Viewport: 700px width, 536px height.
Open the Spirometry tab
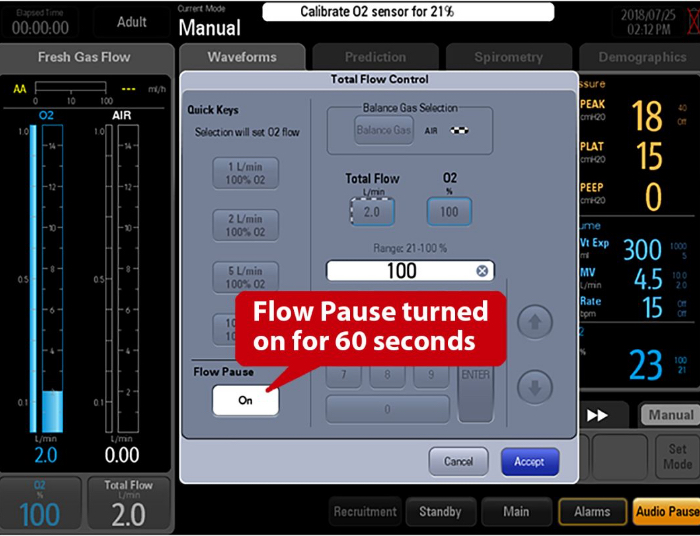tap(507, 57)
